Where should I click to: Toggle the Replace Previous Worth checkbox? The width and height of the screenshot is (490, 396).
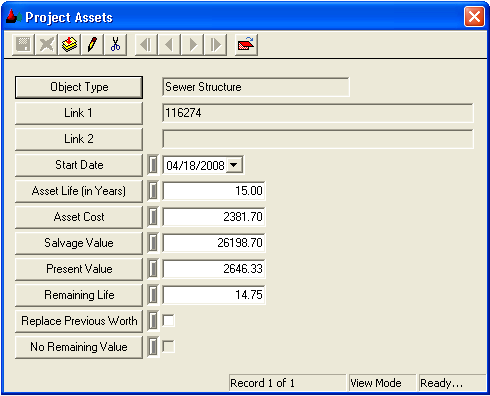168,321
